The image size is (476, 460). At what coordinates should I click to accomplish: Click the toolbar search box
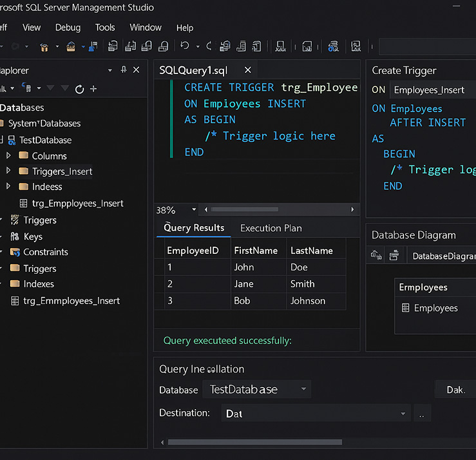tap(428, 46)
